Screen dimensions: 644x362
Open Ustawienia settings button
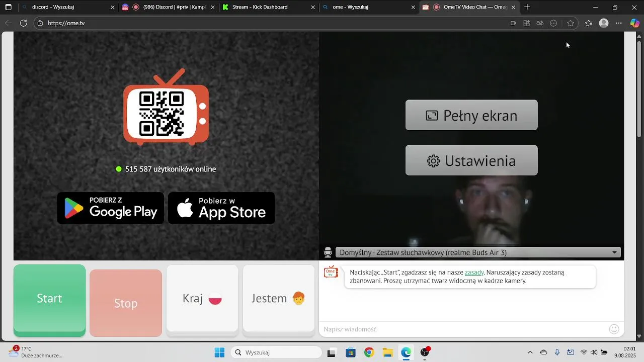(x=471, y=160)
